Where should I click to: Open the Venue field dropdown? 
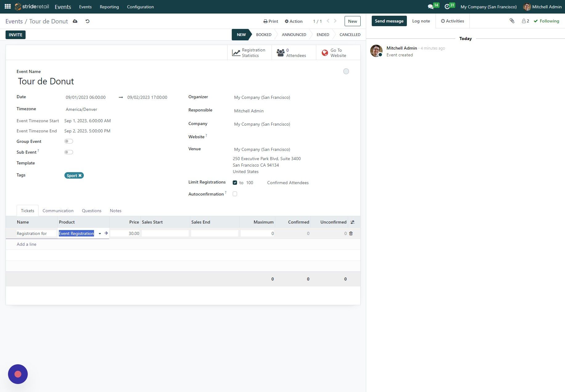[x=291, y=149]
